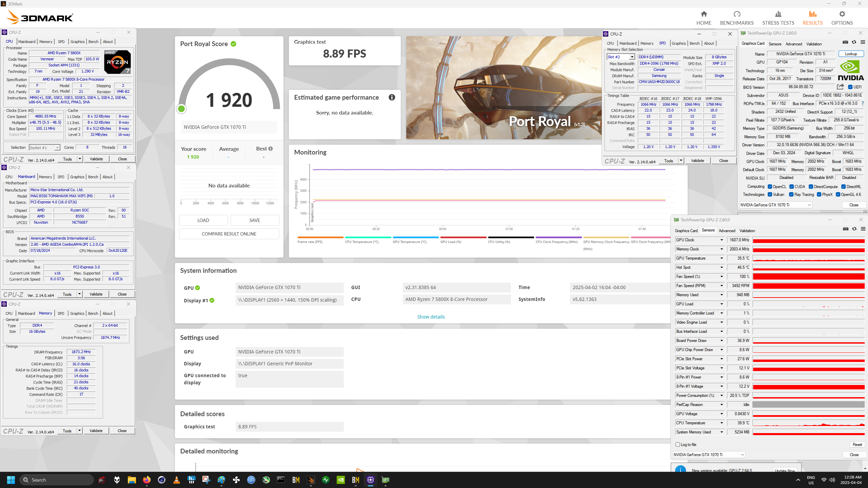The height and width of the screenshot is (488, 868).
Task: Click the GPU Load (%) legend color bar
Action: click(463, 237)
